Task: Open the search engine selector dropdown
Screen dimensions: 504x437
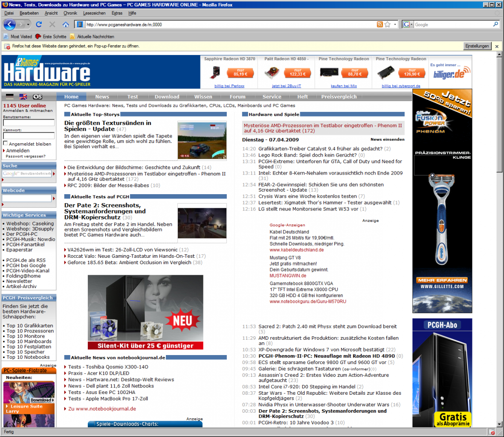Action: (408, 24)
